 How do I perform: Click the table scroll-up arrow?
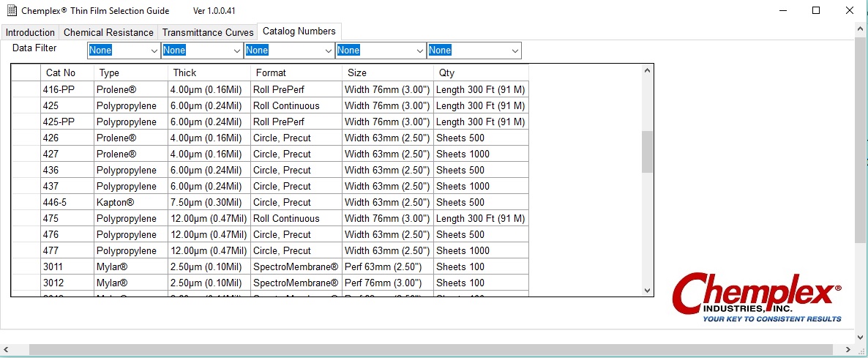[x=647, y=70]
